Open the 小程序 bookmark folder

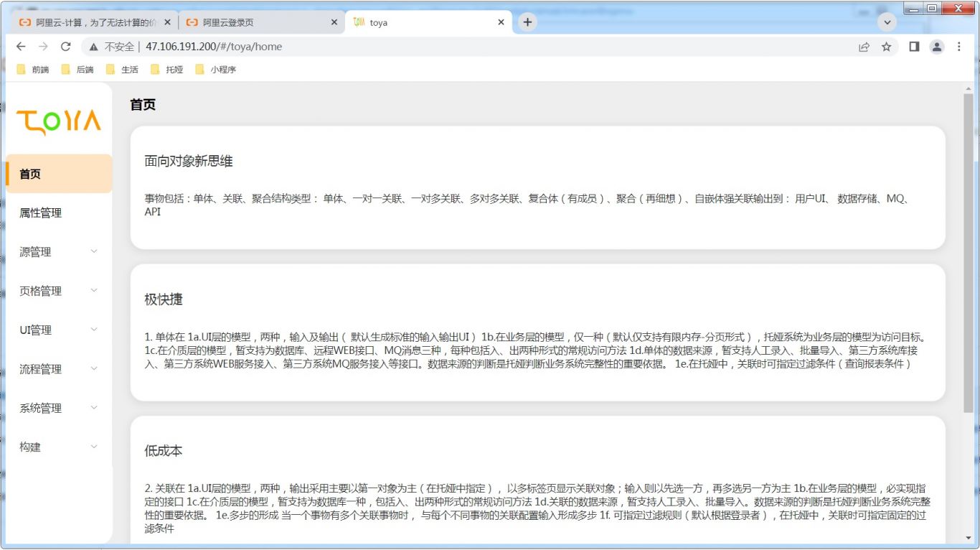tap(216, 70)
